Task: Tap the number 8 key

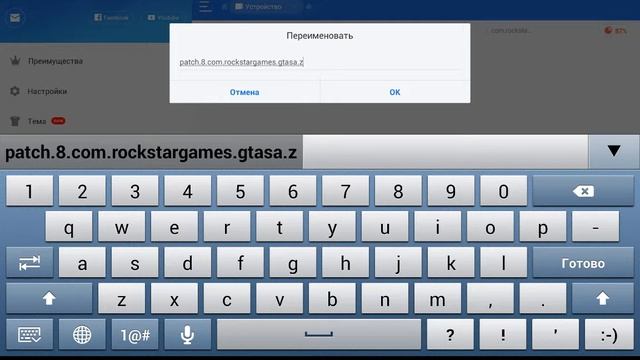Action: [398, 191]
